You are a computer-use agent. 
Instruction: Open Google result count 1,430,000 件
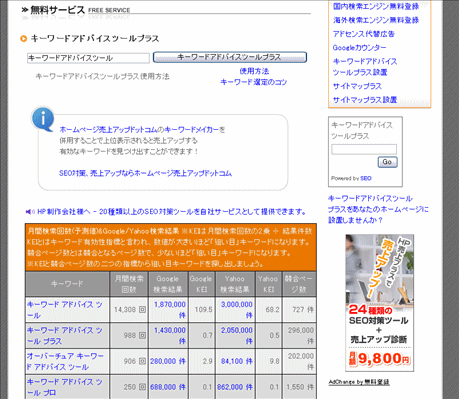coord(170,335)
